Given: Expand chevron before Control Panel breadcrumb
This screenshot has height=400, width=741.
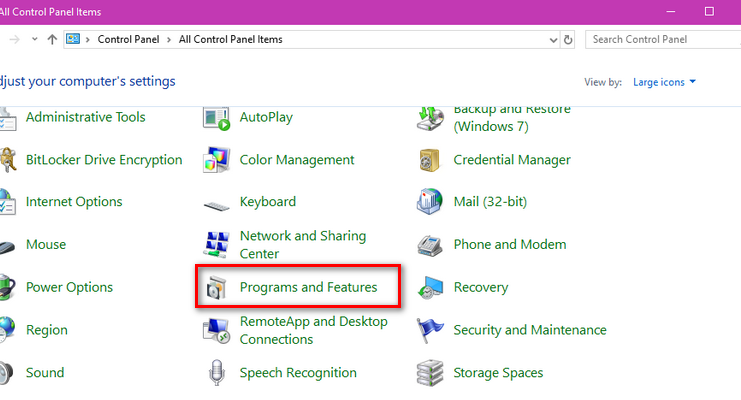Looking at the screenshot, I should (87, 40).
